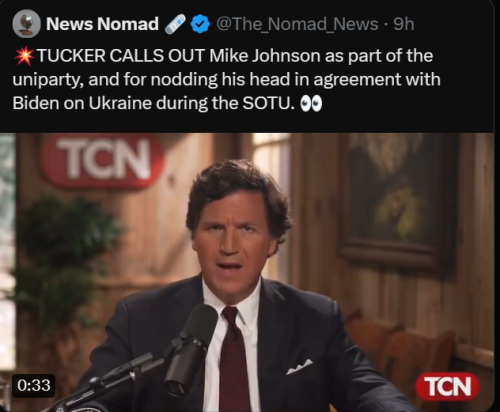Open the 9h post timestamp
Viewport: 500px width, 412px height.
pyautogui.click(x=404, y=24)
